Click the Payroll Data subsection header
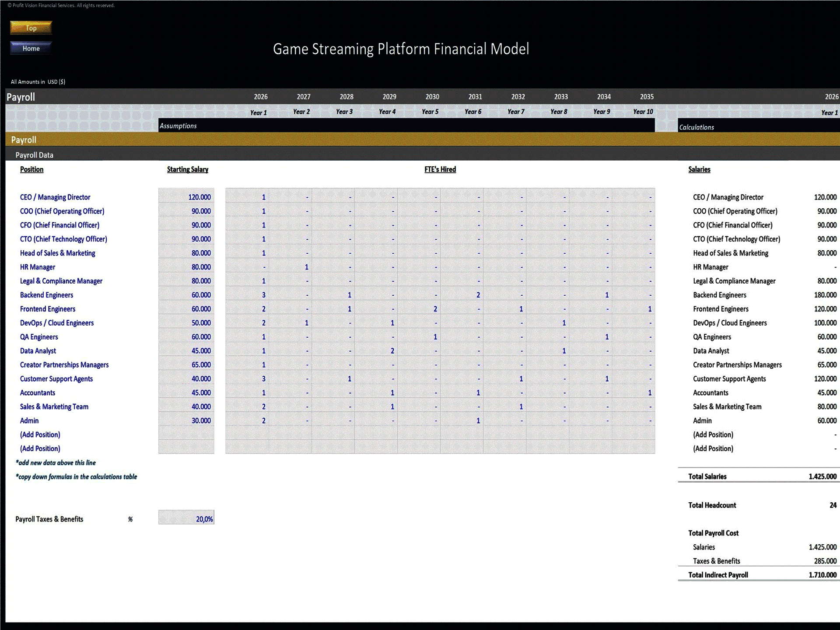This screenshot has width=840, height=630. (34, 155)
